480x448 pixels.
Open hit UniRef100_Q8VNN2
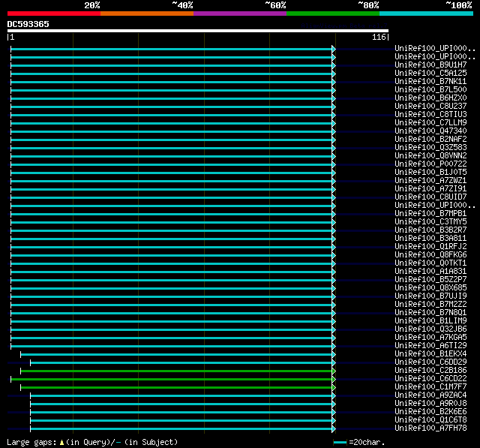click(430, 156)
